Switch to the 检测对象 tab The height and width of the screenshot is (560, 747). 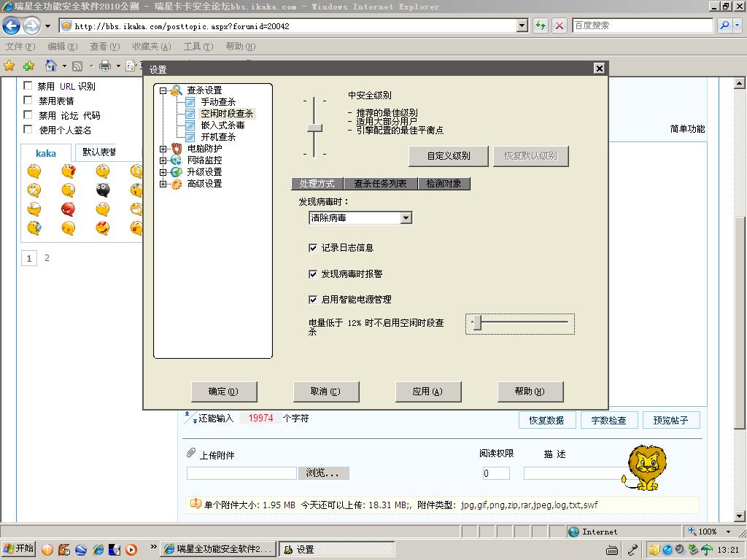coord(444,184)
